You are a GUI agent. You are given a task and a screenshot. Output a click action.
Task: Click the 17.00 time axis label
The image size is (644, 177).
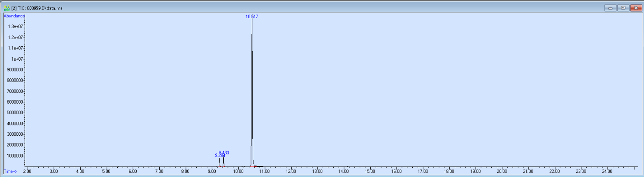423,171
